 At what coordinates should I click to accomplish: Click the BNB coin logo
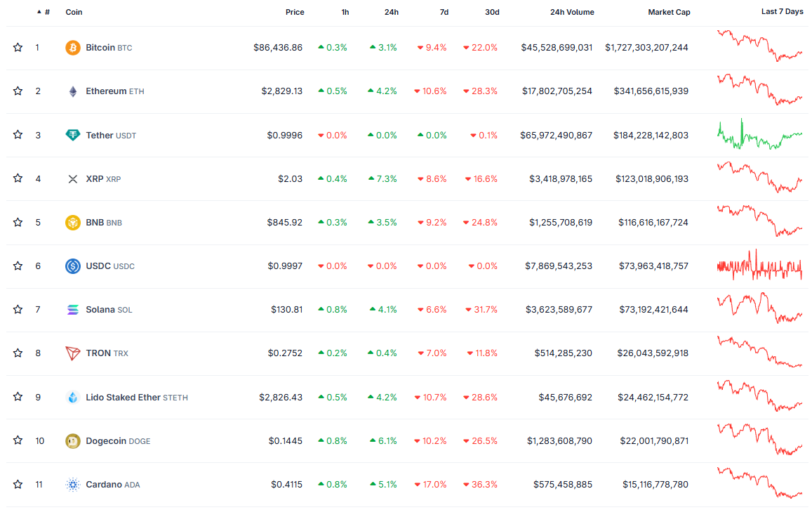72,222
